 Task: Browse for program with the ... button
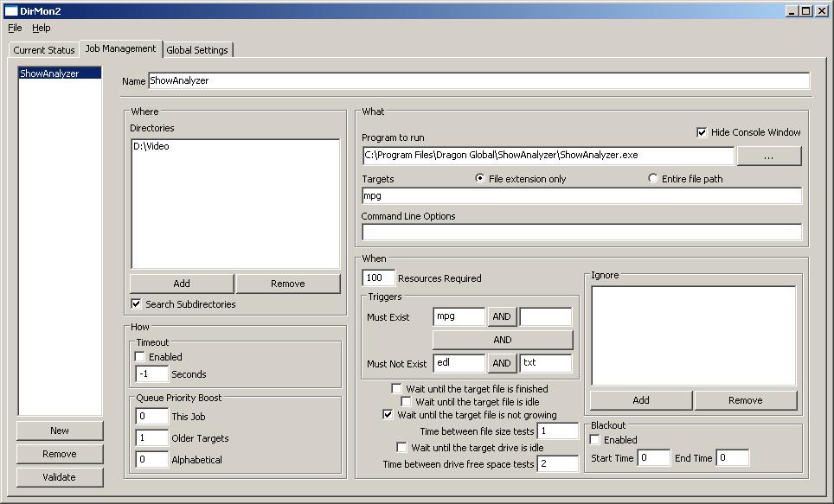pos(769,156)
